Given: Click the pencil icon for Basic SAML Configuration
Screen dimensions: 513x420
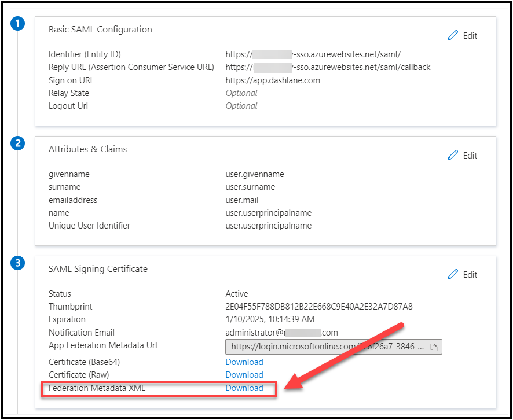Looking at the screenshot, I should [x=453, y=36].
